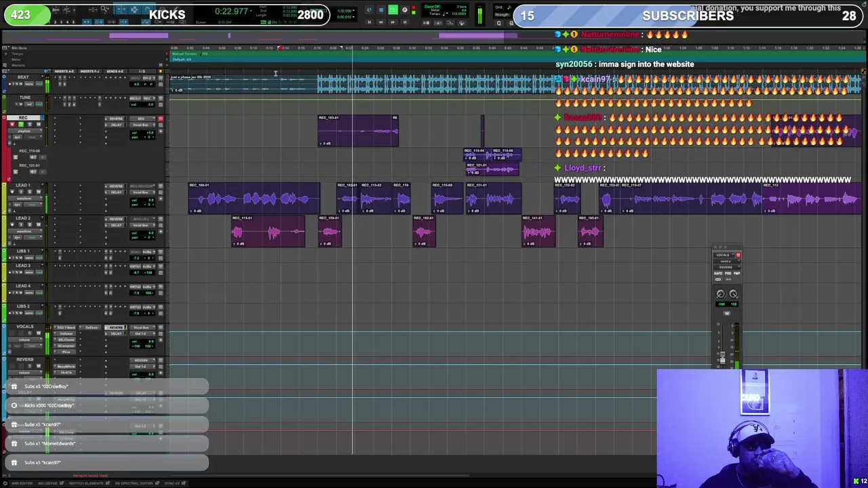Open the LEAD 2 waveform view dropdown
The width and height of the screenshot is (868, 488).
(25, 231)
